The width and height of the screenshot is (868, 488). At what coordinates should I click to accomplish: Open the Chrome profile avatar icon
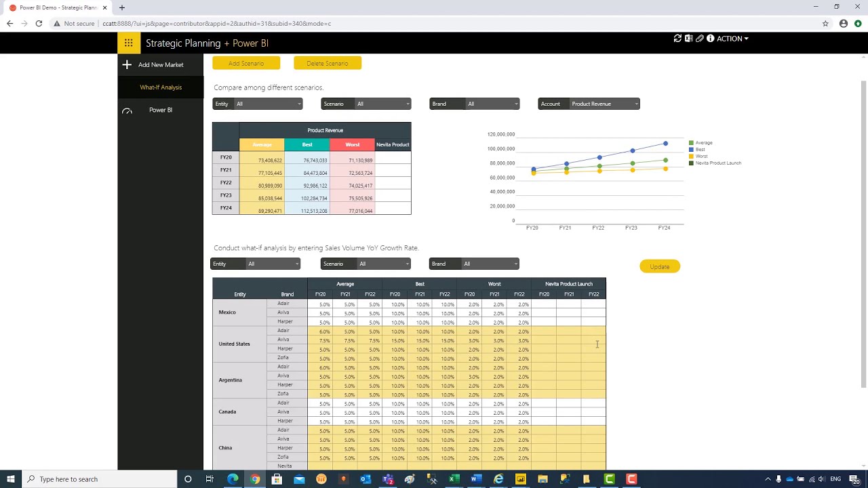tap(844, 23)
